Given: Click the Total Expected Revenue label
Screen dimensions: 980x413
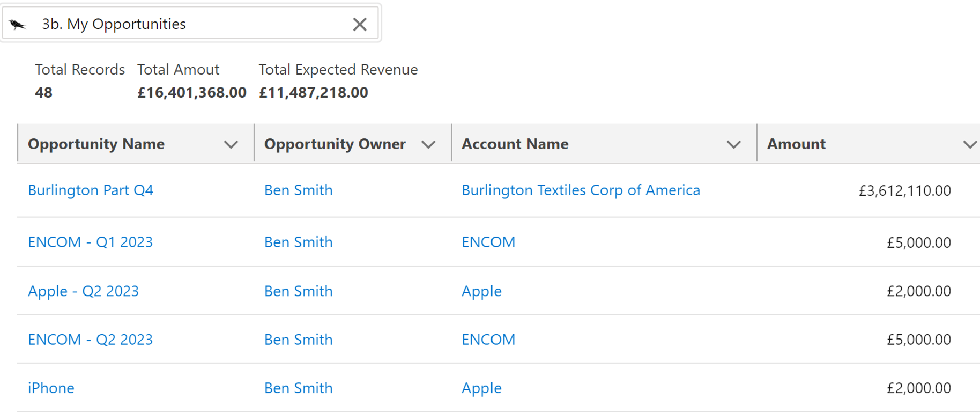Looking at the screenshot, I should pos(338,69).
